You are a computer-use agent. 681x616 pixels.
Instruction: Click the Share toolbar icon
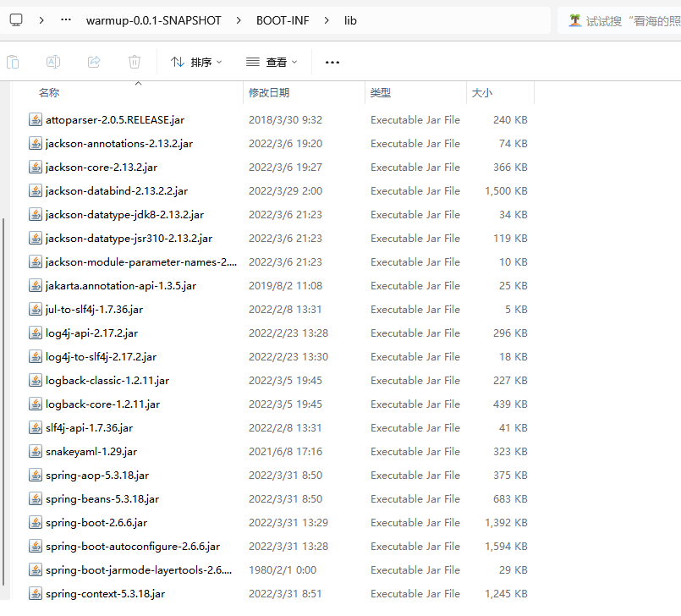[94, 62]
